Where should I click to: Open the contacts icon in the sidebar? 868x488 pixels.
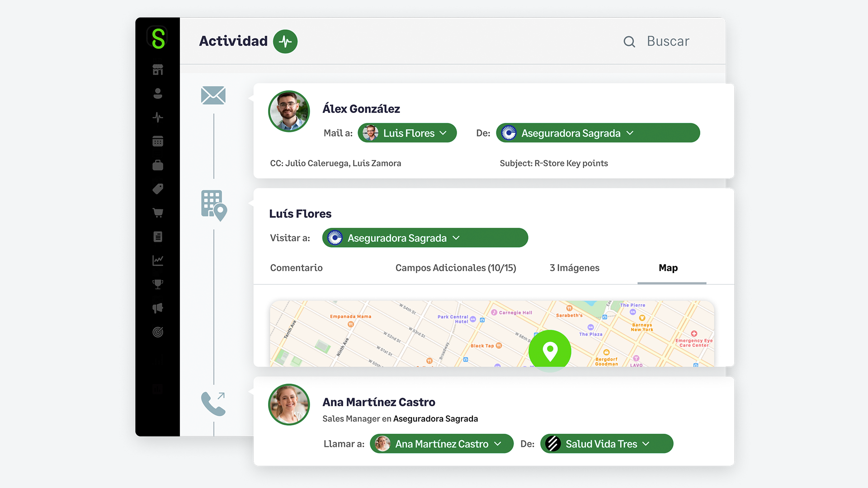click(157, 93)
